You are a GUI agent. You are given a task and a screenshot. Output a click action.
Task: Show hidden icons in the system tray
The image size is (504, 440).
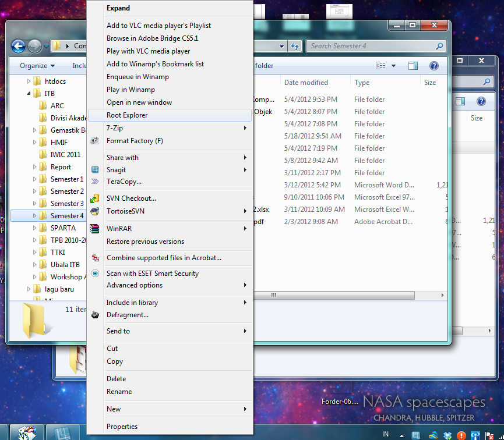tap(401, 435)
